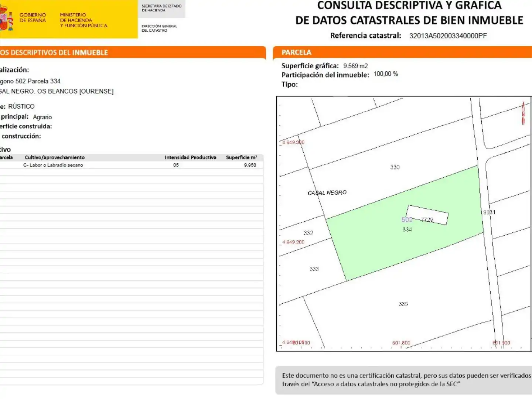Click polygon number 502 on the map

pyautogui.click(x=407, y=220)
